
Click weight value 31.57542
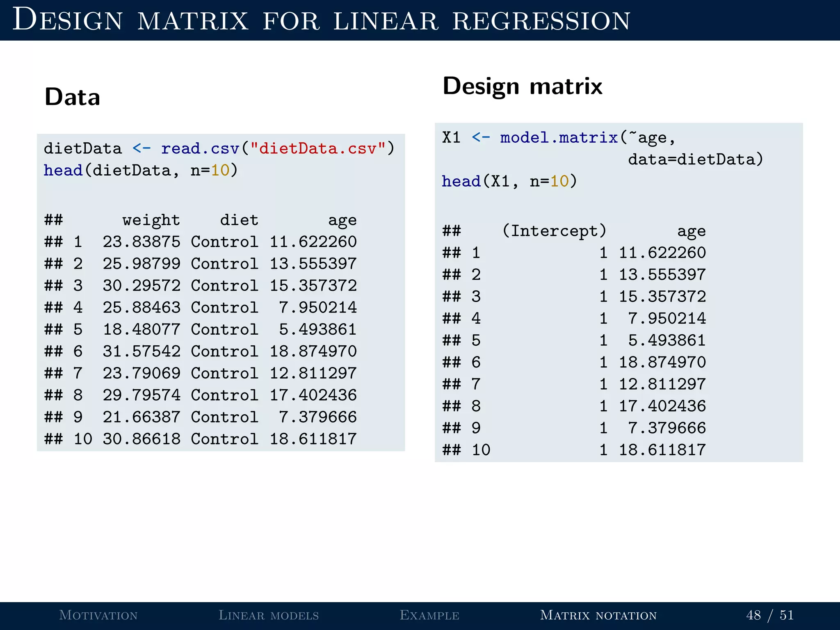142,352
